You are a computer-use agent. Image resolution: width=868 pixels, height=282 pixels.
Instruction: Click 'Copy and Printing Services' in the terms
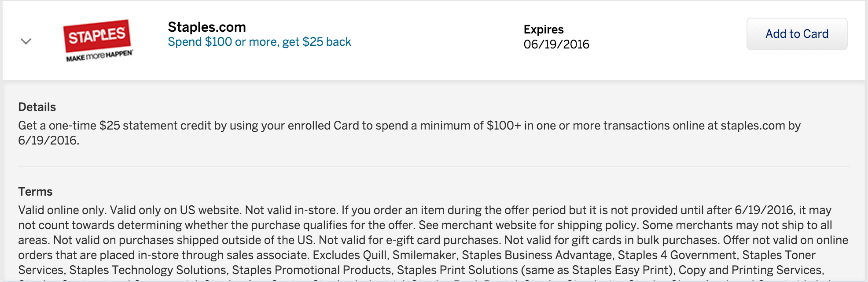click(x=750, y=270)
